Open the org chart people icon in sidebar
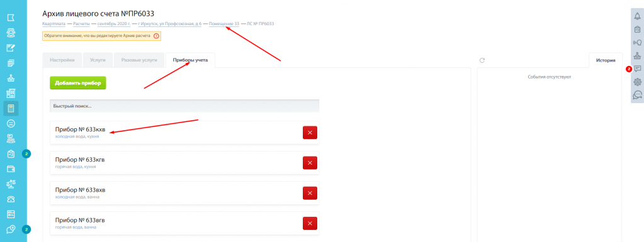This screenshot has width=644, height=242. (11, 139)
